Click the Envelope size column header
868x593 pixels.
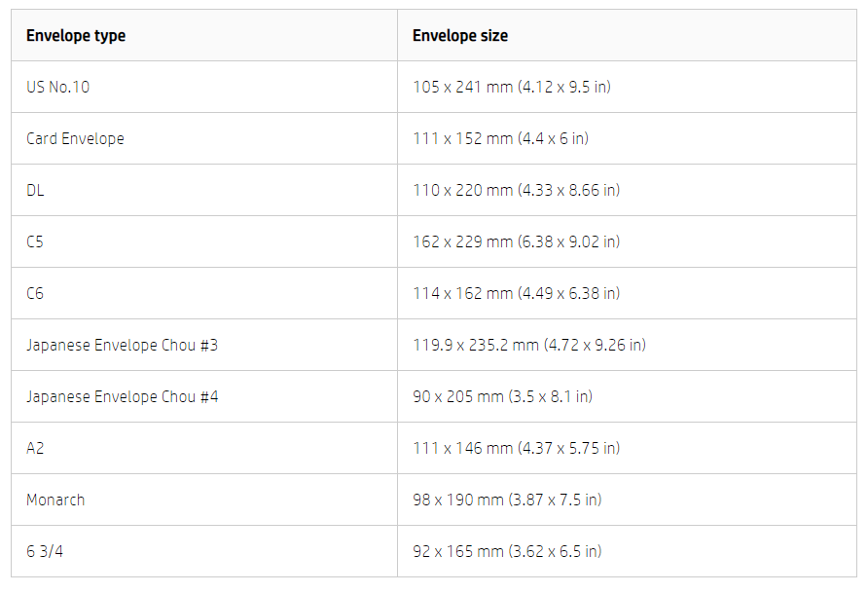pyautogui.click(x=460, y=36)
